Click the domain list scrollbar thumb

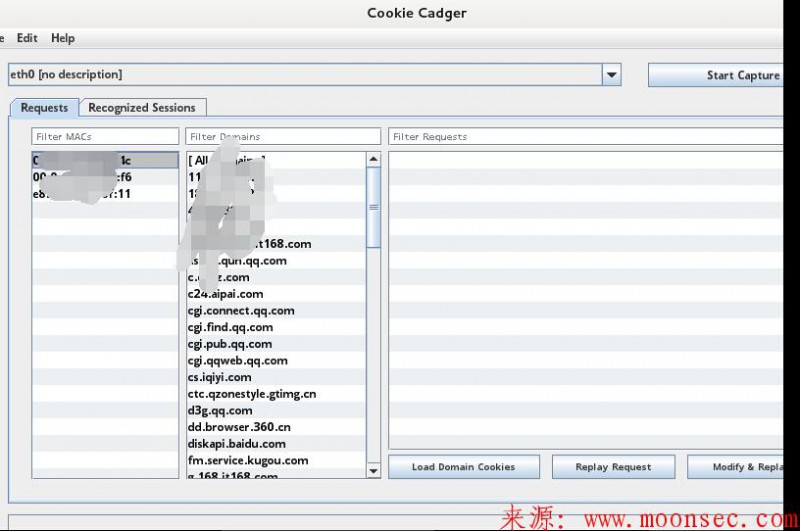373,207
